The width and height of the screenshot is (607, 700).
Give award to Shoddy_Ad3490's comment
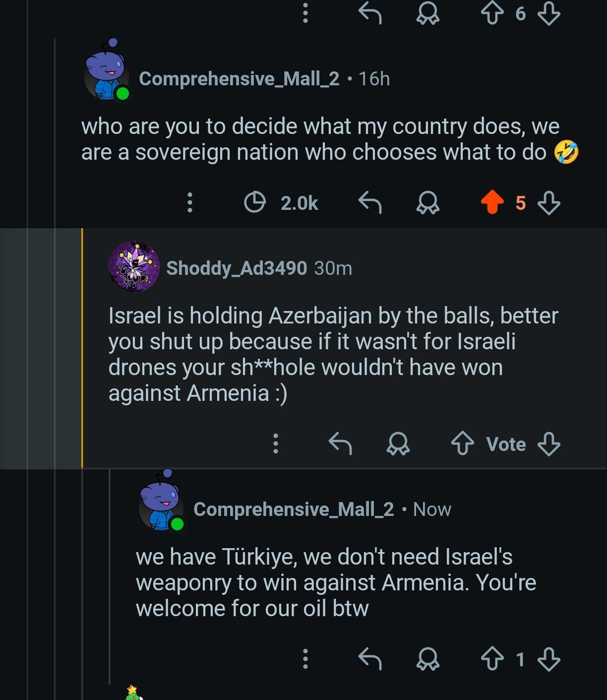tap(398, 444)
